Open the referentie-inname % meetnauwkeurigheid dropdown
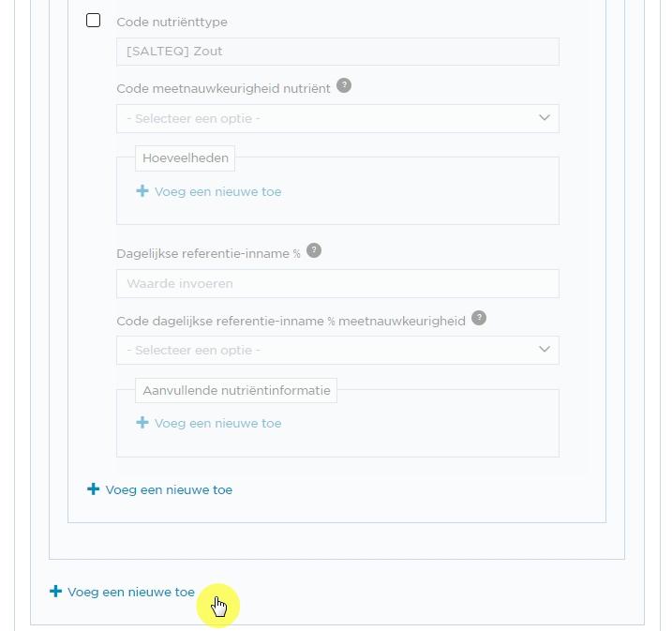 click(x=337, y=351)
